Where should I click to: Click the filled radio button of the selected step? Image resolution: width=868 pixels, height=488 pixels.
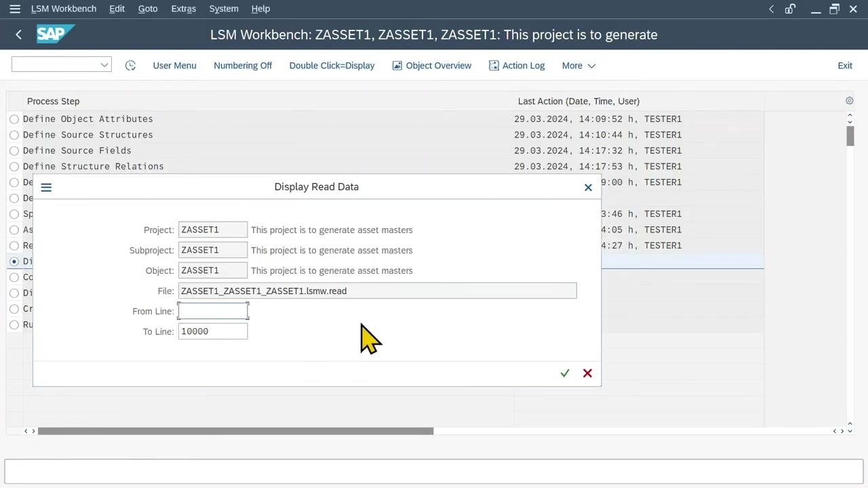(x=14, y=262)
